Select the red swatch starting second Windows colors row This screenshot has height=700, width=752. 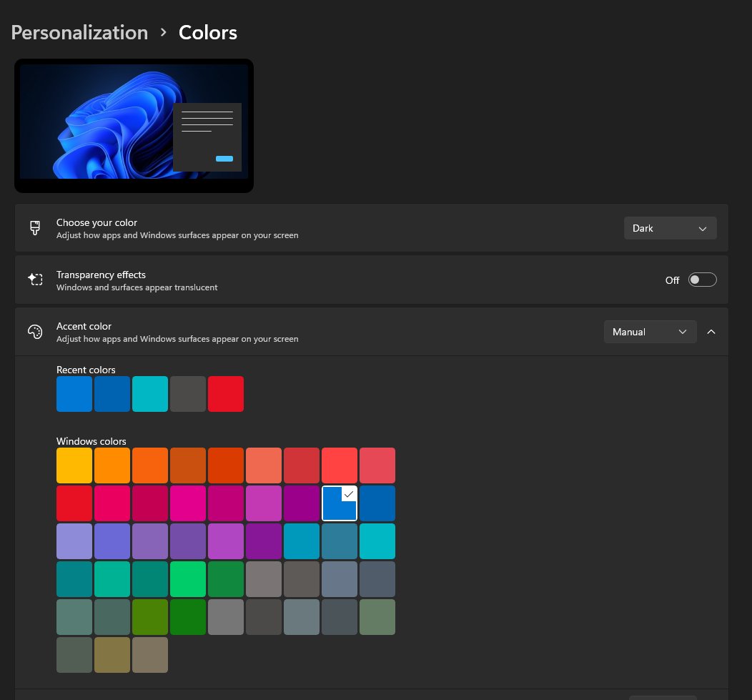[74, 503]
